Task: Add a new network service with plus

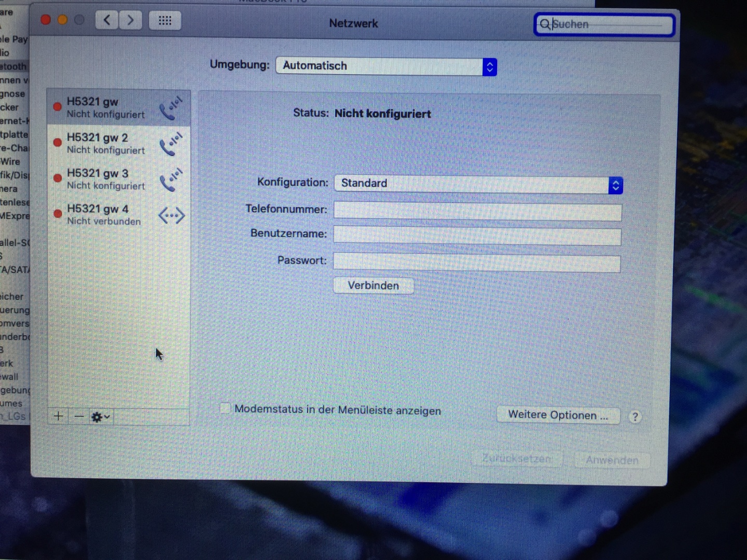Action: coord(59,416)
